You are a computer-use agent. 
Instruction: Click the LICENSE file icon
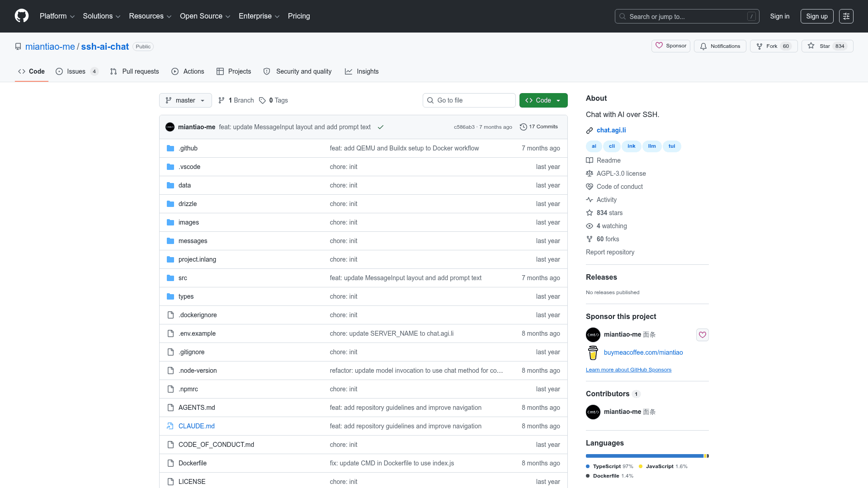pyautogui.click(x=170, y=482)
